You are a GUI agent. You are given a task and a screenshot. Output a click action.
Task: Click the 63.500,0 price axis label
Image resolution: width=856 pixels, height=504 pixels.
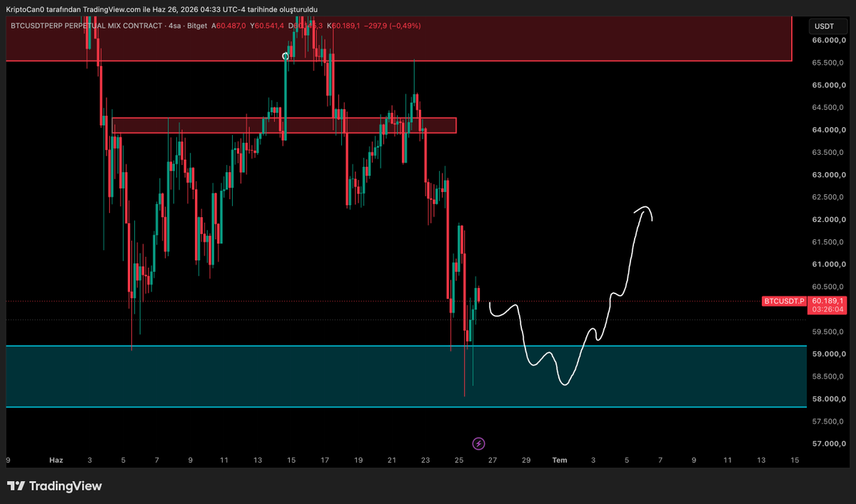[x=829, y=152]
